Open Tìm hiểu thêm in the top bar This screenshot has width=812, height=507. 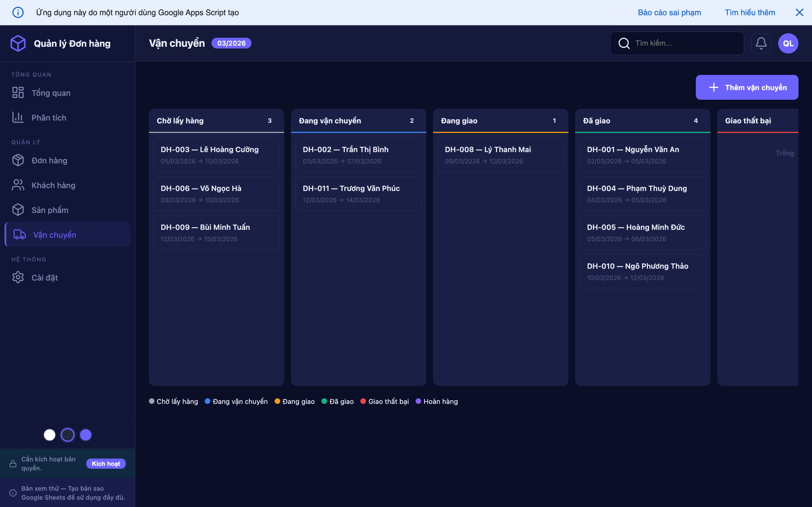tap(750, 12)
